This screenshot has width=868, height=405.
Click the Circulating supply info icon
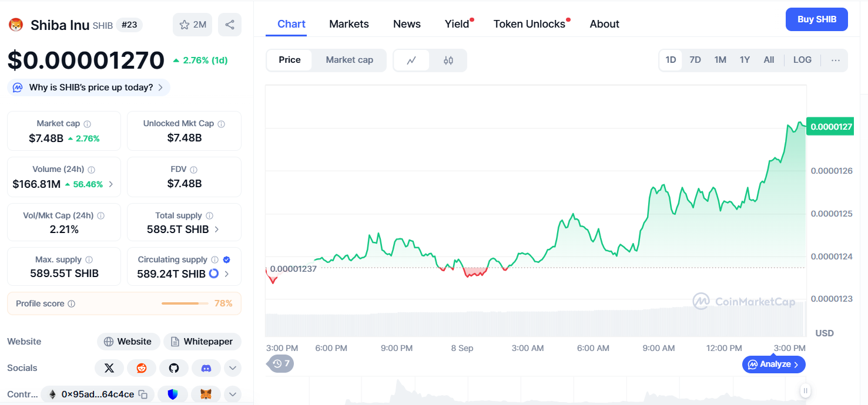pos(215,259)
